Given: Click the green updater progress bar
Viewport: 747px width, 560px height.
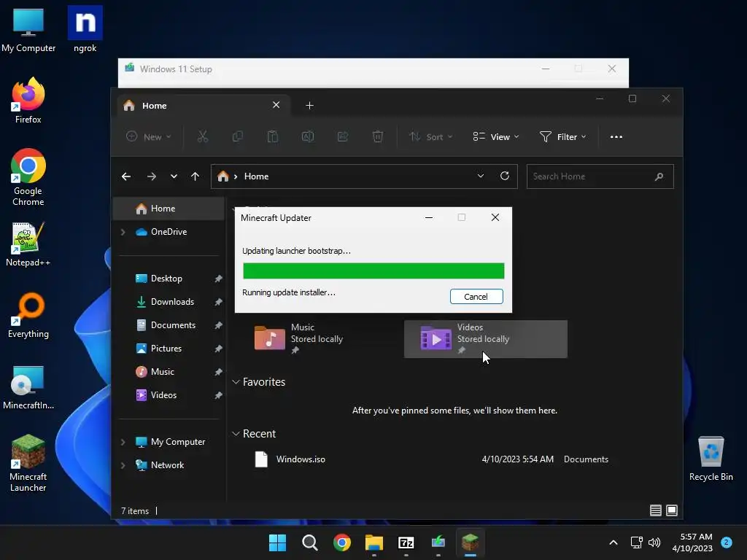Looking at the screenshot, I should [373, 271].
